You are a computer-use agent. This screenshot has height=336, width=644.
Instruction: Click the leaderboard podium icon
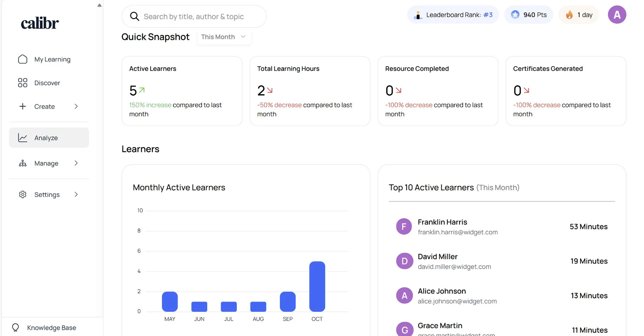click(x=418, y=14)
